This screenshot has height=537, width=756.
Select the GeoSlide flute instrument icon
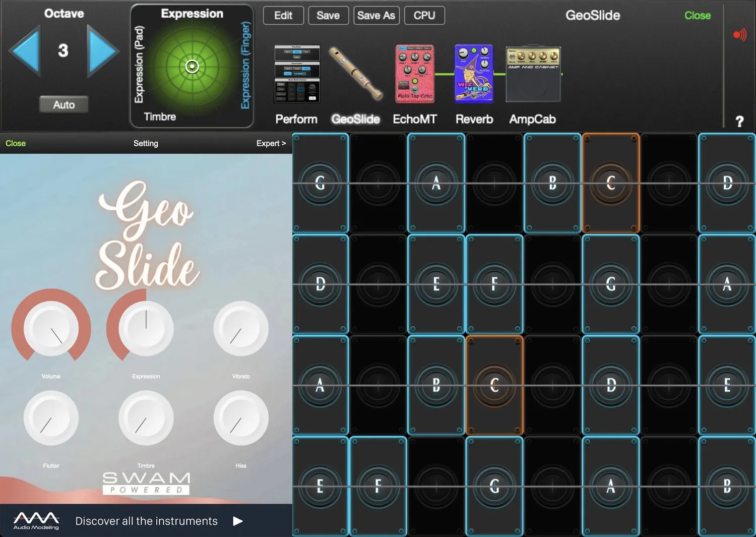(x=355, y=74)
